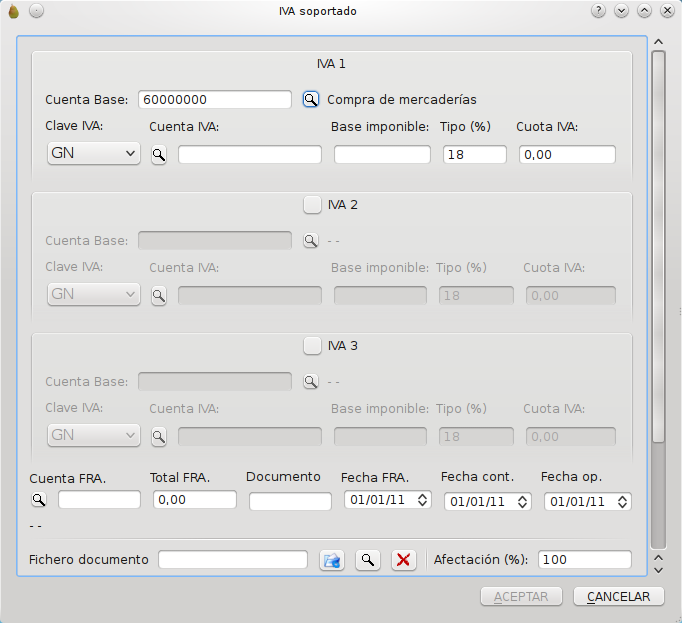Open account lookup beside IVA 1 Cuenta IVA field
Image resolution: width=682 pixels, height=623 pixels.
(159, 155)
